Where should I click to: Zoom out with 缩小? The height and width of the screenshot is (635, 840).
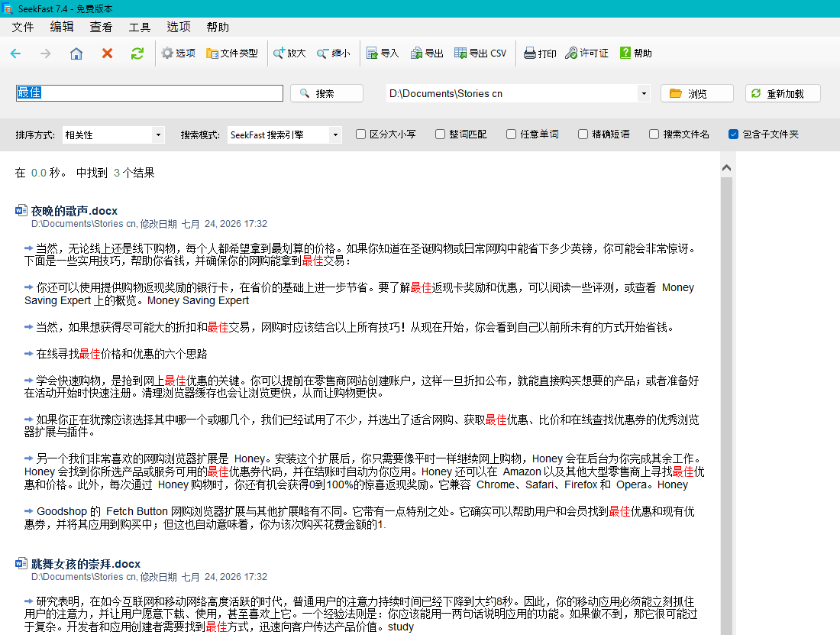pyautogui.click(x=333, y=53)
